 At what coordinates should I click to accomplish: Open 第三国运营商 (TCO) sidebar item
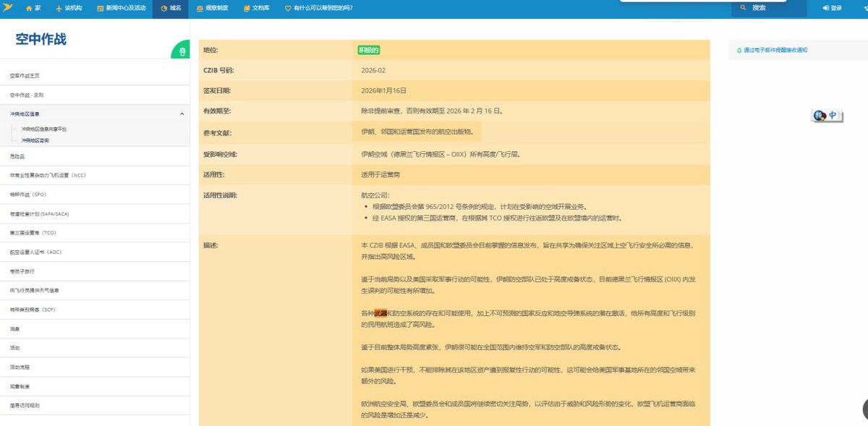tap(33, 233)
